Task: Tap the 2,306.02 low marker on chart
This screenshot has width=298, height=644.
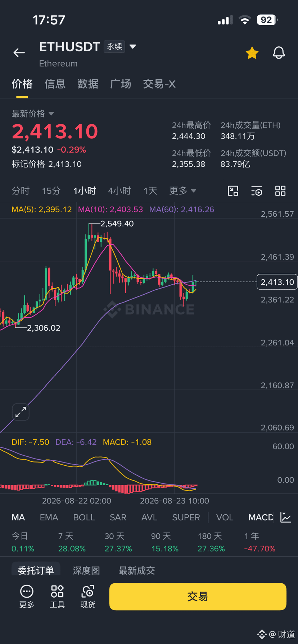Action: pos(44,328)
